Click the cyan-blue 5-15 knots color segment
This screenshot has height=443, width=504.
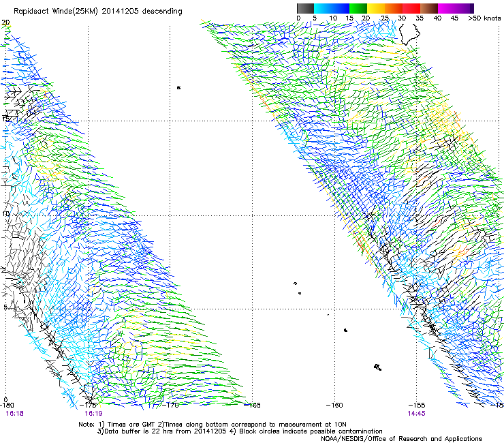tap(332, 8)
